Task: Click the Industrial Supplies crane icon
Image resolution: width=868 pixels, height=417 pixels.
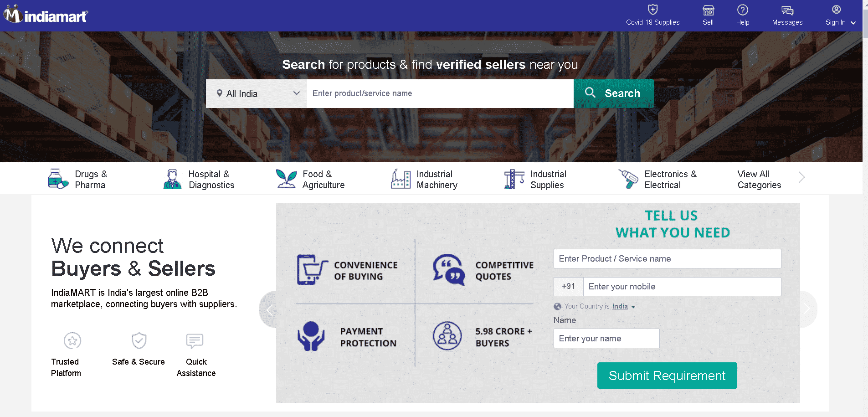Action: (514, 179)
